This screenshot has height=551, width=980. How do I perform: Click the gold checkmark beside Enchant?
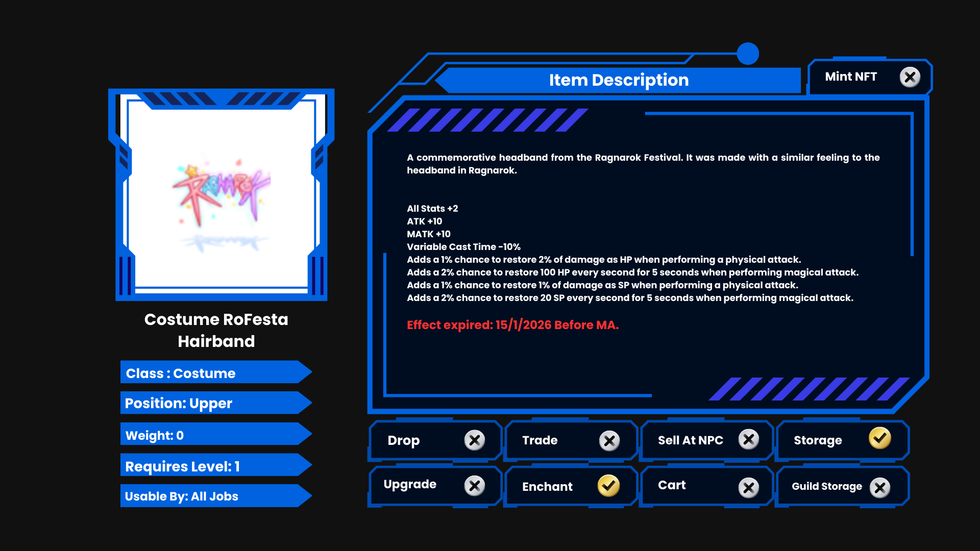(608, 486)
